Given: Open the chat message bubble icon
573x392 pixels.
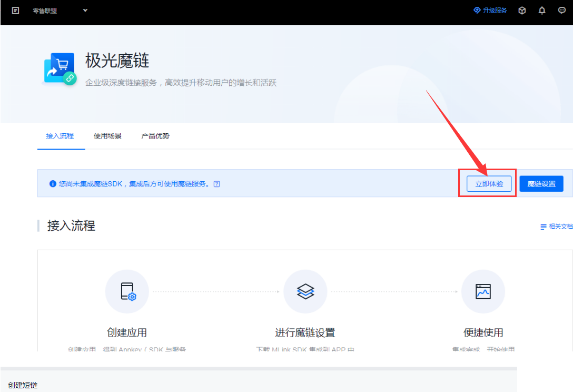Looking at the screenshot, I should [x=561, y=11].
